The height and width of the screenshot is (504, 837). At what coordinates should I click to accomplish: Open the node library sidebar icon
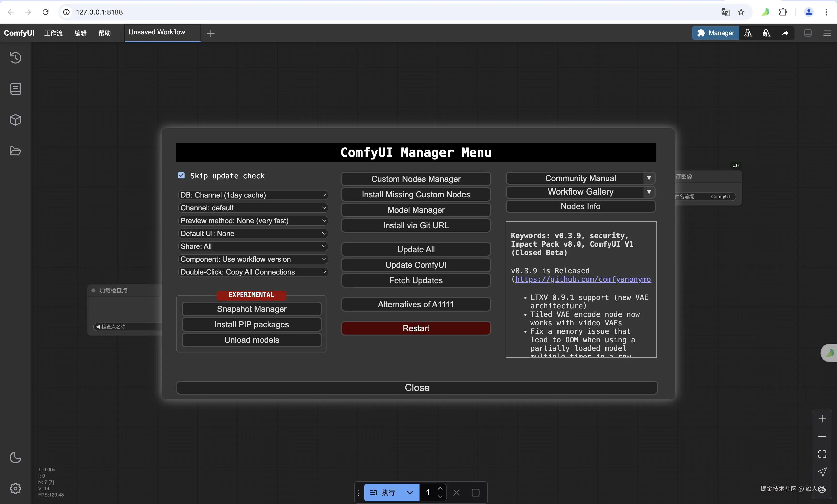[x=15, y=89]
